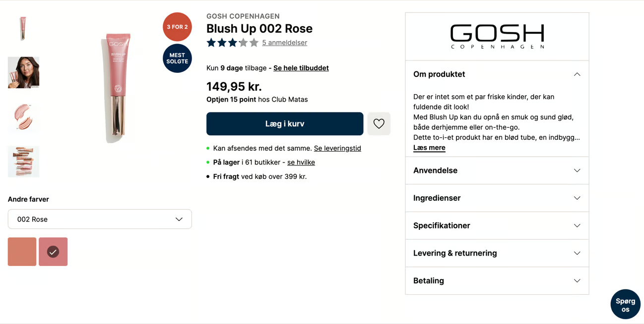Open the 5 anmeldelser reviews link
Screen dimensions: 644x324
click(x=284, y=43)
